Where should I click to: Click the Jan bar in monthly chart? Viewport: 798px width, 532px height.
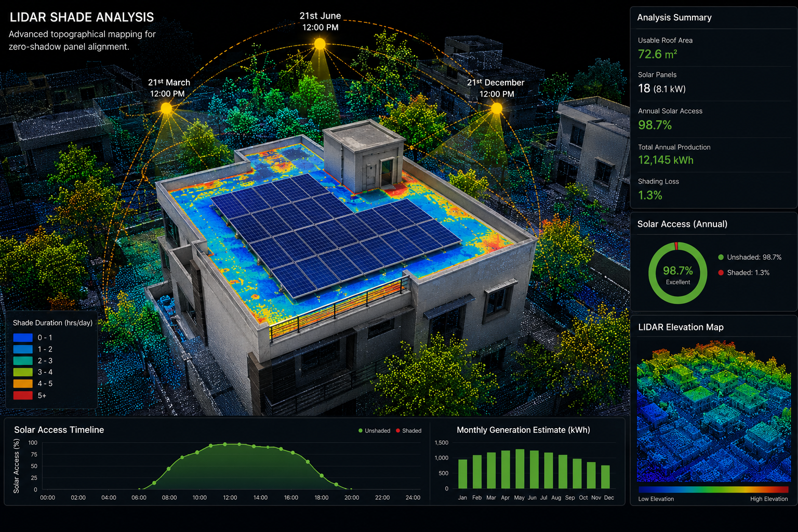[462, 473]
